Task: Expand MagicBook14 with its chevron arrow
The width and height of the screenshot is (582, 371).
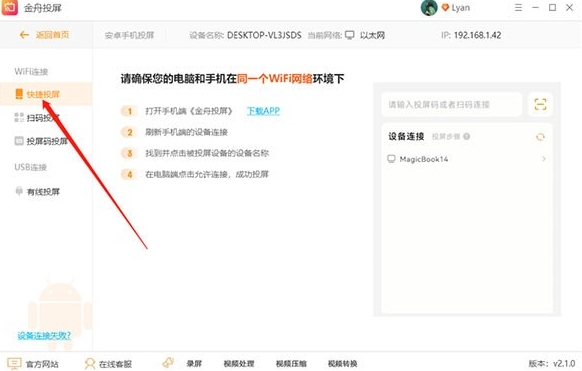Action: coord(544,159)
